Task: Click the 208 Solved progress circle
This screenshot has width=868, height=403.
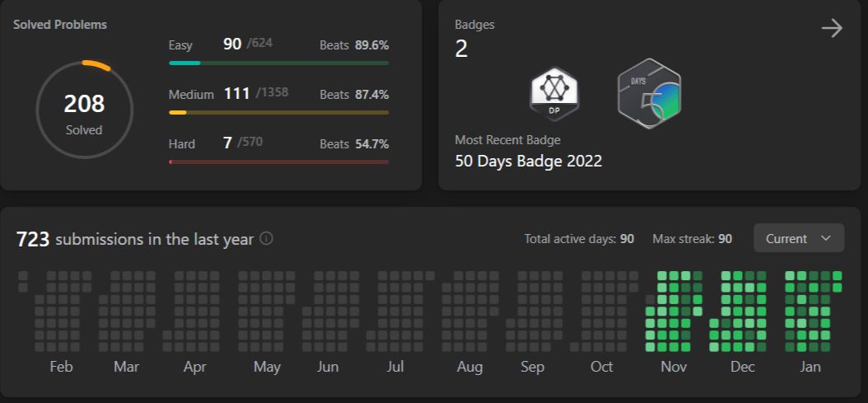Action: point(84,110)
